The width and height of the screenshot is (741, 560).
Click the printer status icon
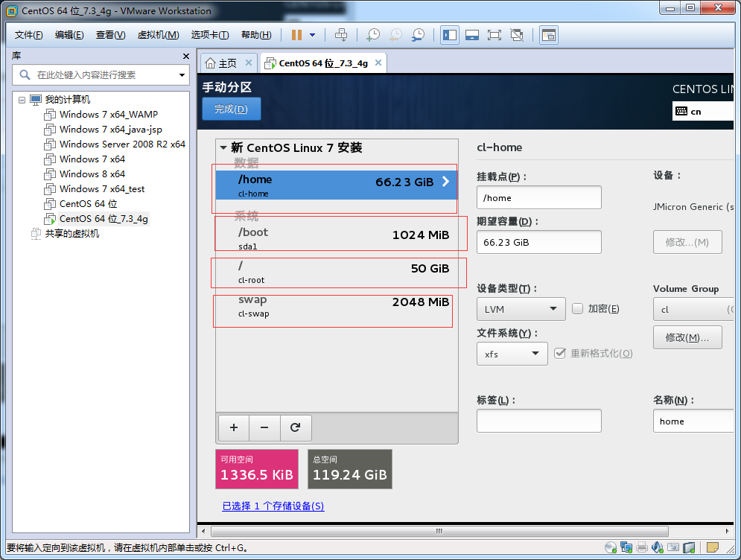[x=642, y=547]
